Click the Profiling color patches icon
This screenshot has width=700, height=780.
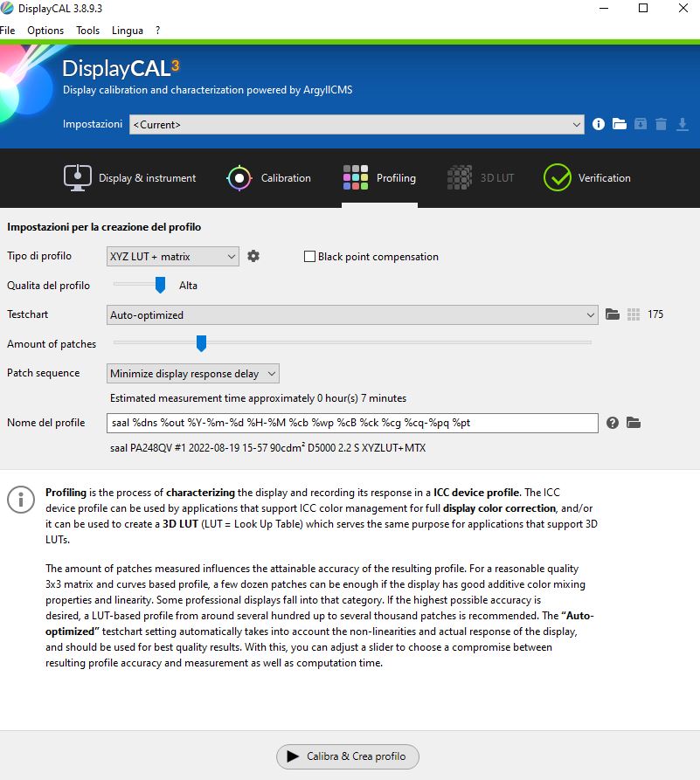tap(356, 177)
